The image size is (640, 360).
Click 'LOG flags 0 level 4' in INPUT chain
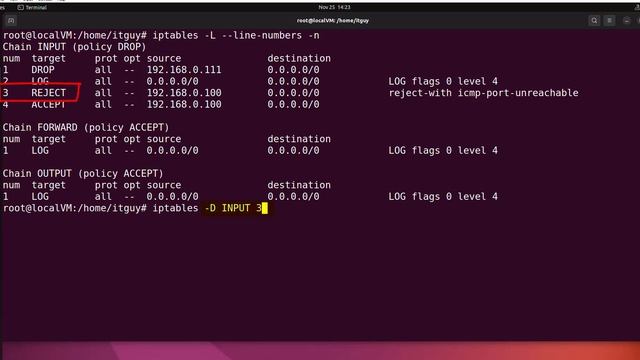[x=443, y=81]
